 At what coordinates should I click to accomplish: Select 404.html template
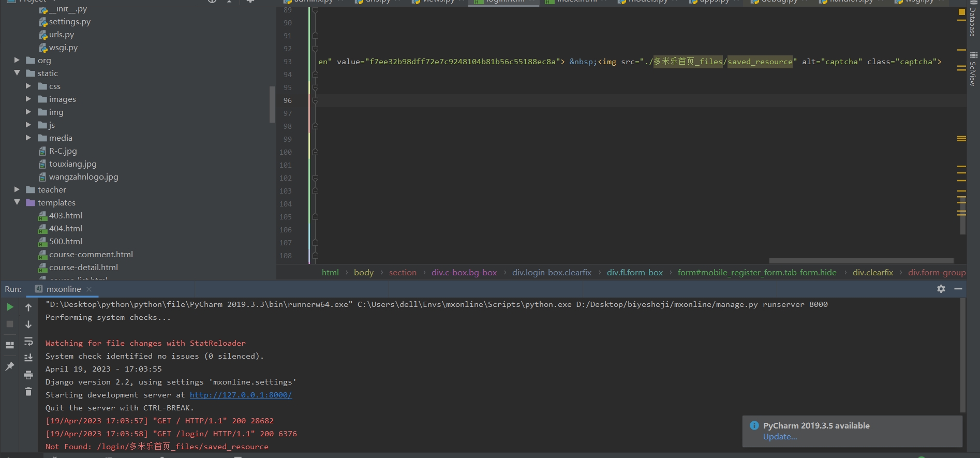pyautogui.click(x=65, y=229)
